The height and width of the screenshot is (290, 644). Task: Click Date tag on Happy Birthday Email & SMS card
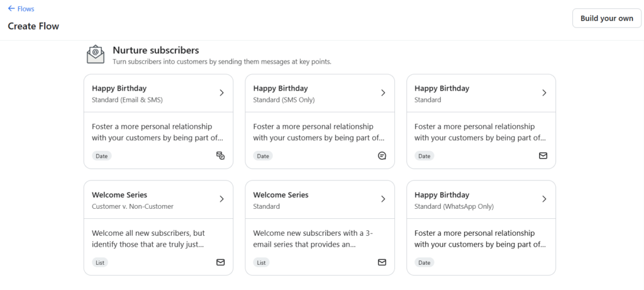[101, 156]
